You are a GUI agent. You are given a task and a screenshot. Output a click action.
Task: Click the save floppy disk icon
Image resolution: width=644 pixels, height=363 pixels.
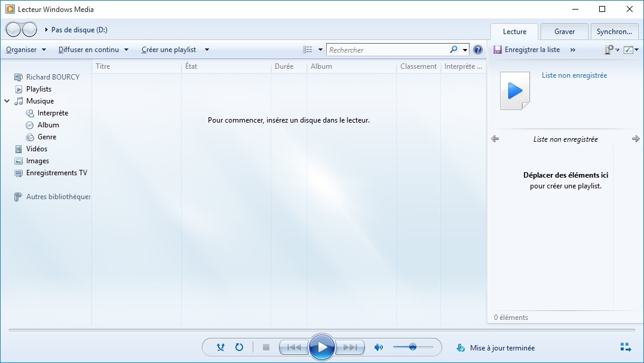498,50
